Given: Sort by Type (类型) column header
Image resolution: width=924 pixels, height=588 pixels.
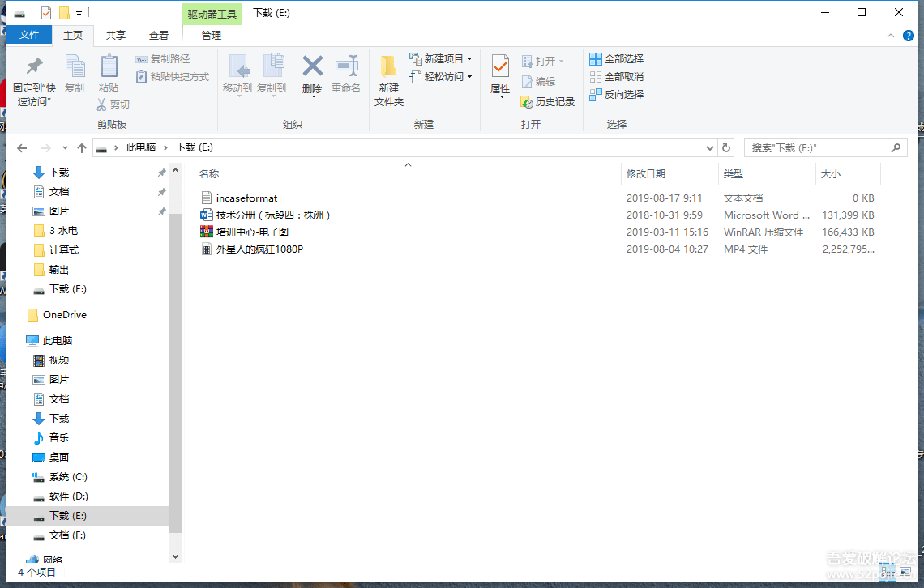Looking at the screenshot, I should (x=734, y=173).
